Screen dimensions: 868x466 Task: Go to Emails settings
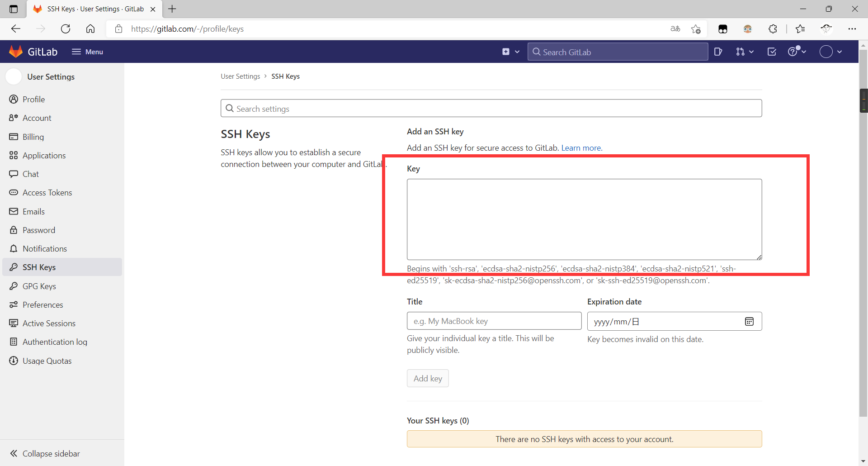tap(62, 211)
